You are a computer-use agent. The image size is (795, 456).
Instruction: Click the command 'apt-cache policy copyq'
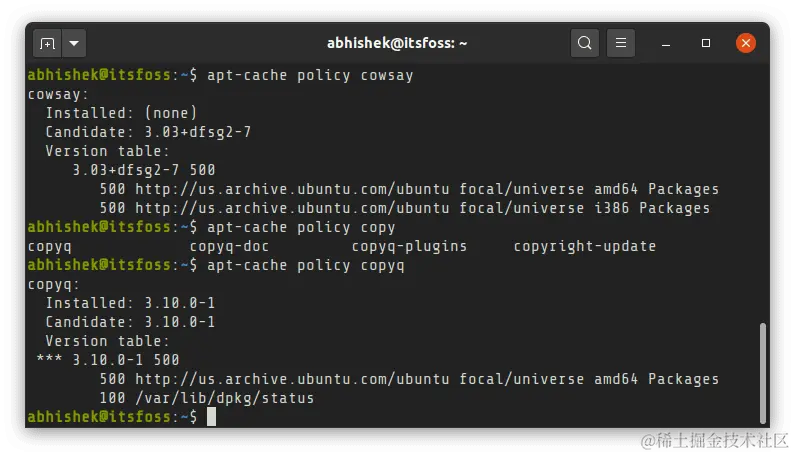(306, 265)
